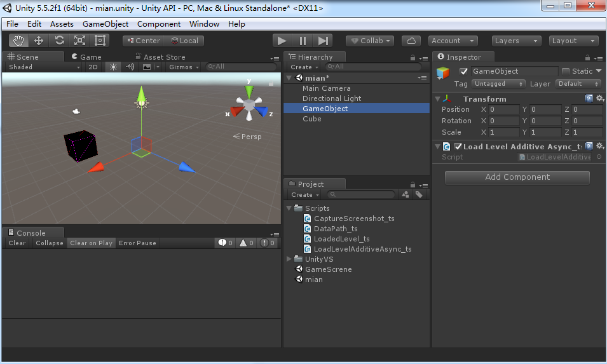Screen dimensions: 607x364
Task: Collapse the Transform component
Action: click(x=437, y=99)
